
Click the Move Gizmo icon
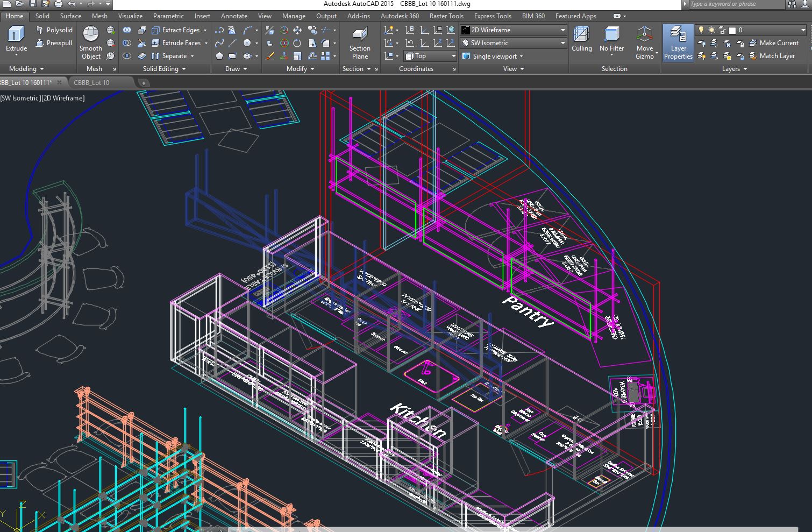tap(644, 42)
